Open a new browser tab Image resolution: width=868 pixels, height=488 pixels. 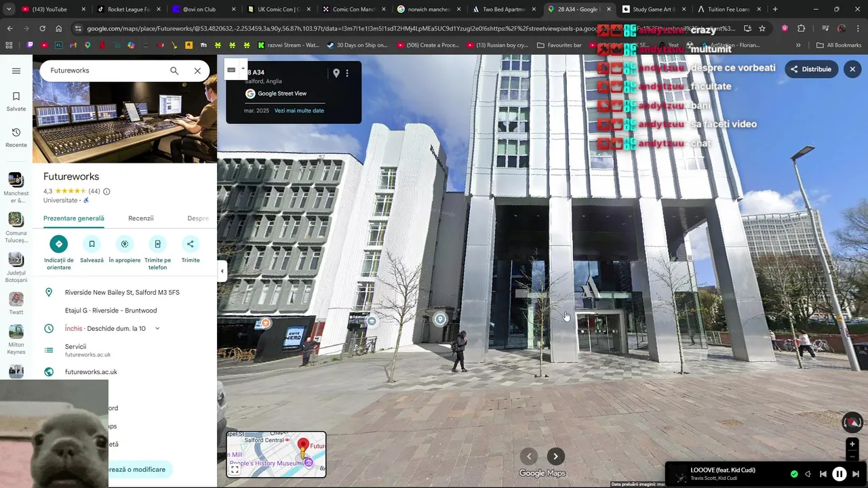pos(775,9)
